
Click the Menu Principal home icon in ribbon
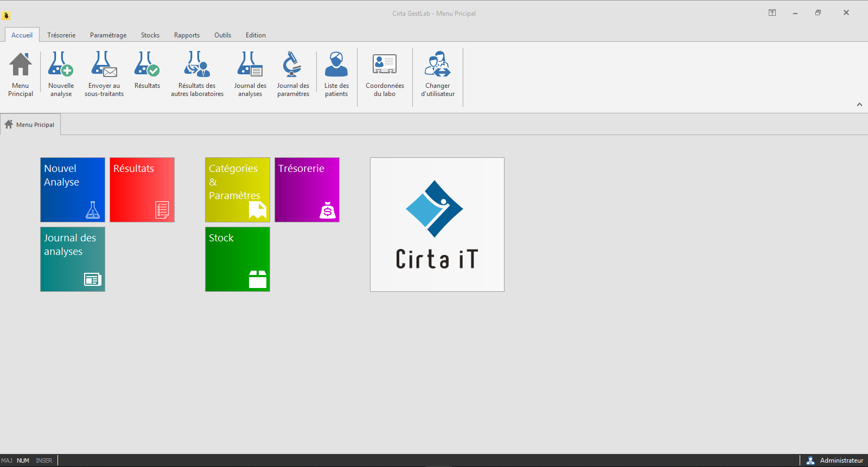click(21, 74)
